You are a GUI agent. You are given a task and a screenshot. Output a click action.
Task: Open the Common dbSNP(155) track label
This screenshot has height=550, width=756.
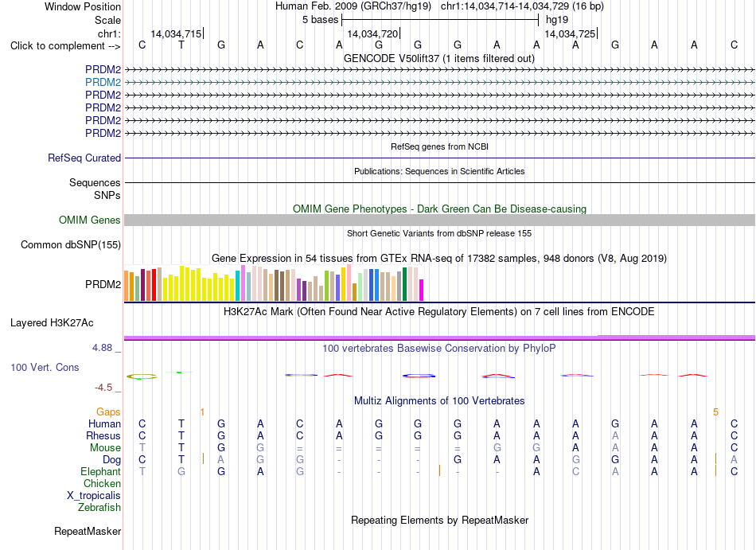click(71, 245)
